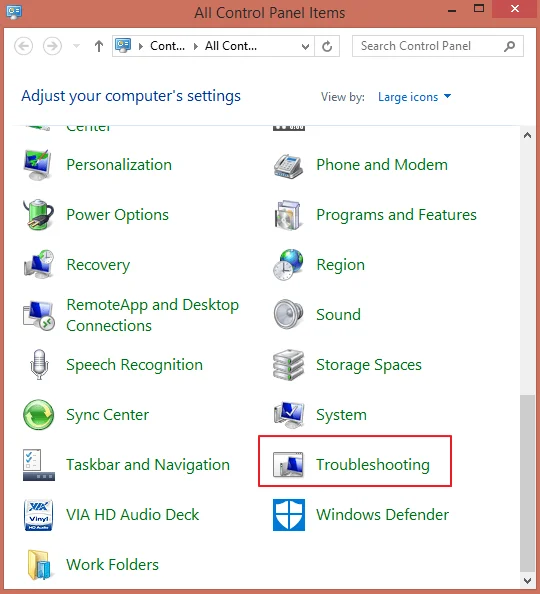Open RemoteApp and Desktop Connections link
Viewport: 540px width, 594px height.
pyautogui.click(x=153, y=315)
